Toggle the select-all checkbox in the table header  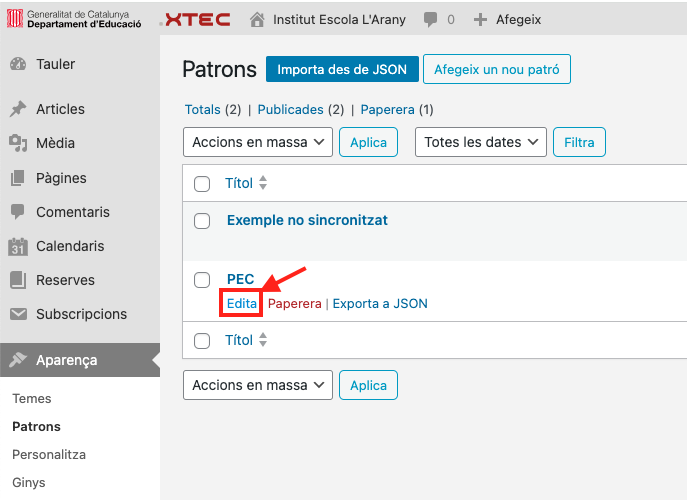point(202,184)
